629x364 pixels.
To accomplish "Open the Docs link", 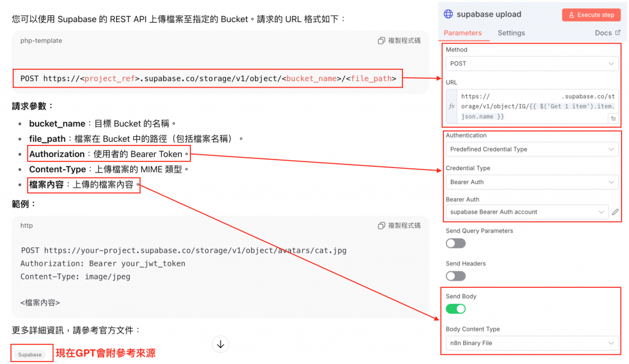I will (x=608, y=33).
